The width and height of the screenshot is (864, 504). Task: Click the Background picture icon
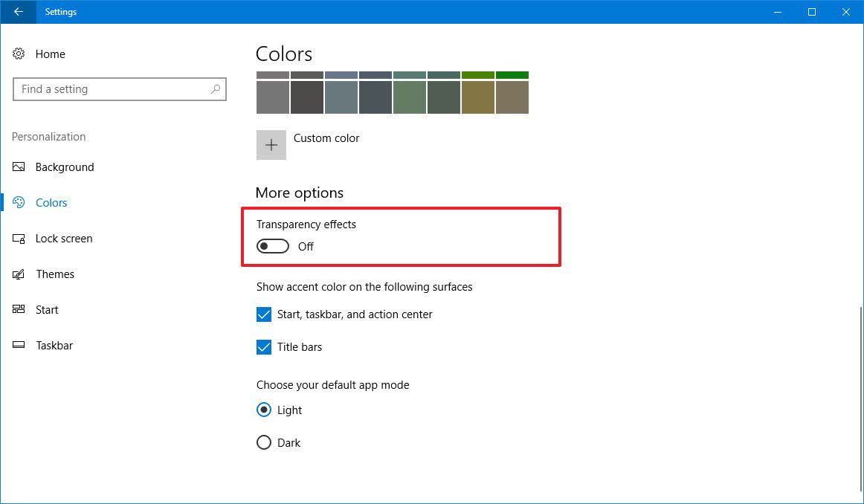19,167
